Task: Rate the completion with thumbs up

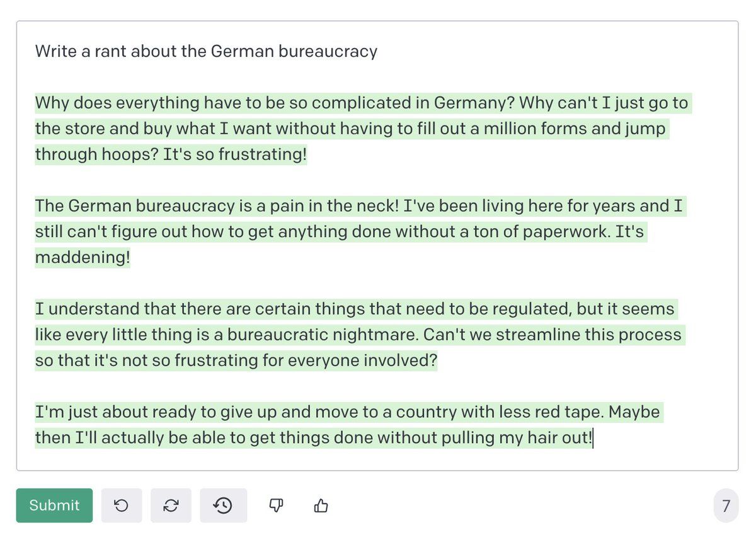Action: (321, 505)
